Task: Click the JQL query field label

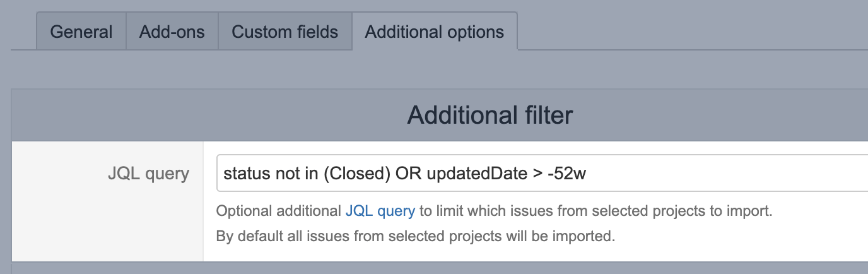Action: [148, 174]
